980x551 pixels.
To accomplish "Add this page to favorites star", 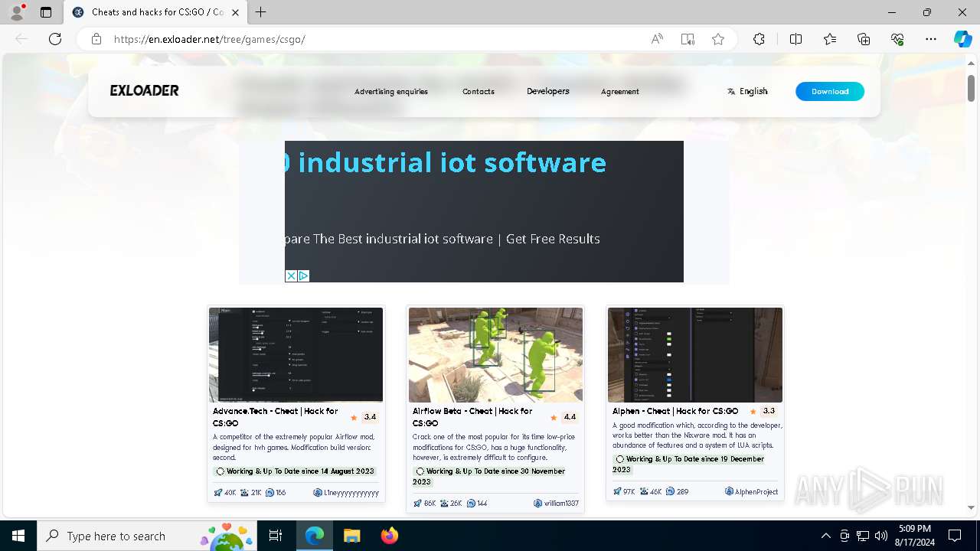I will 718,39.
